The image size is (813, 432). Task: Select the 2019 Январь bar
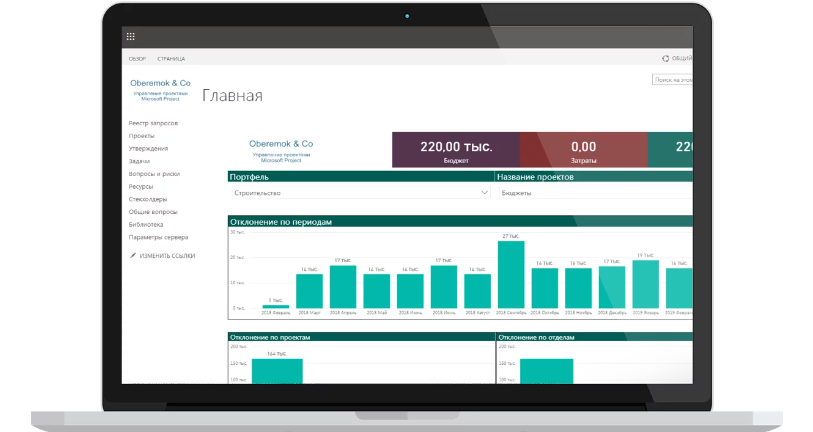[x=646, y=285]
